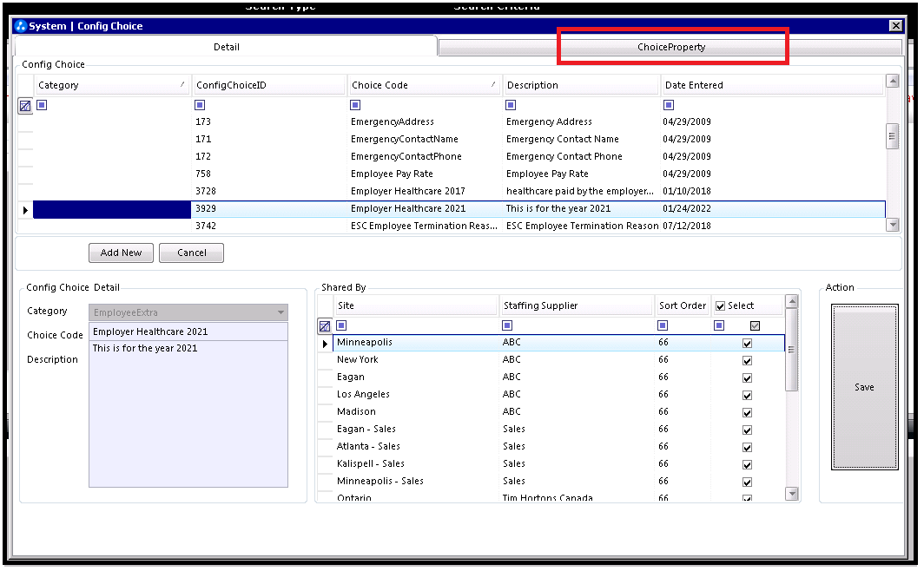Sort by Description column header
The width and height of the screenshot is (924, 571).
[x=581, y=85]
